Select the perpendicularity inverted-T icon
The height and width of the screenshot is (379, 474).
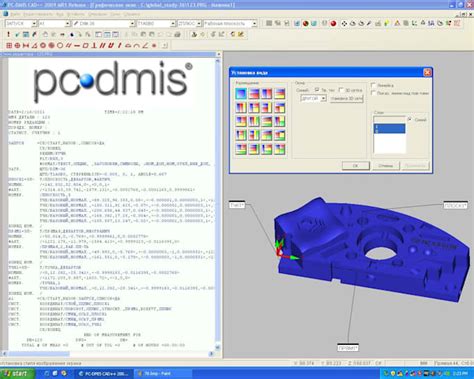point(94,45)
